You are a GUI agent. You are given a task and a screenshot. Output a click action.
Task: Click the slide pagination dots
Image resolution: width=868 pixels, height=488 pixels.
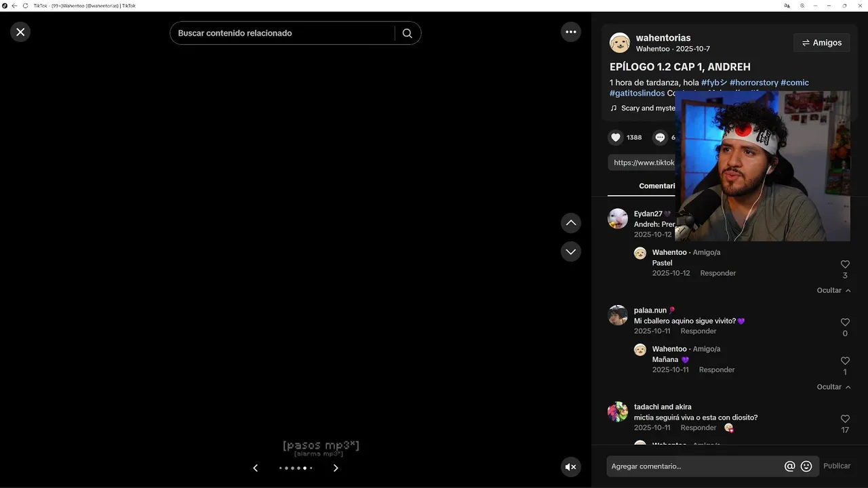coord(296,468)
